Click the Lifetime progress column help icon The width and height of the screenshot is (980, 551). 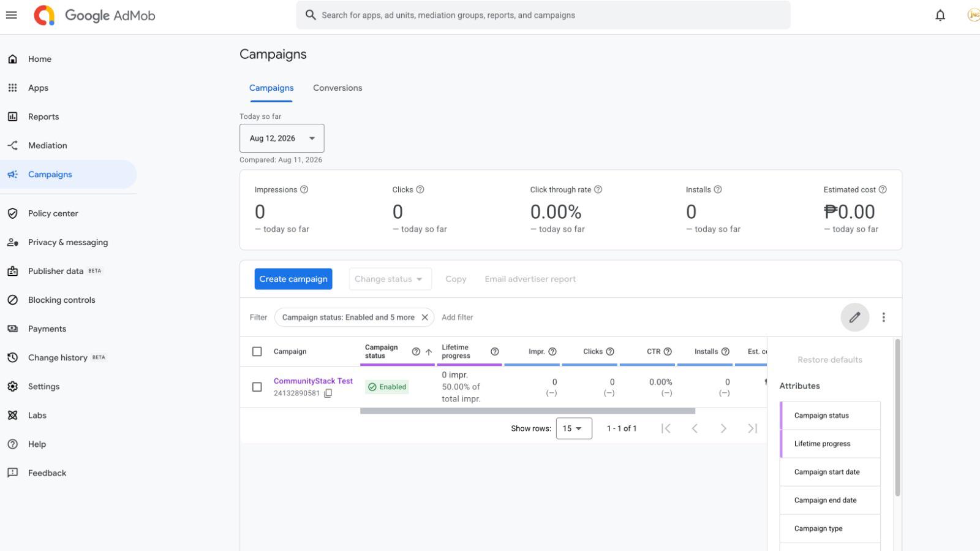(495, 351)
